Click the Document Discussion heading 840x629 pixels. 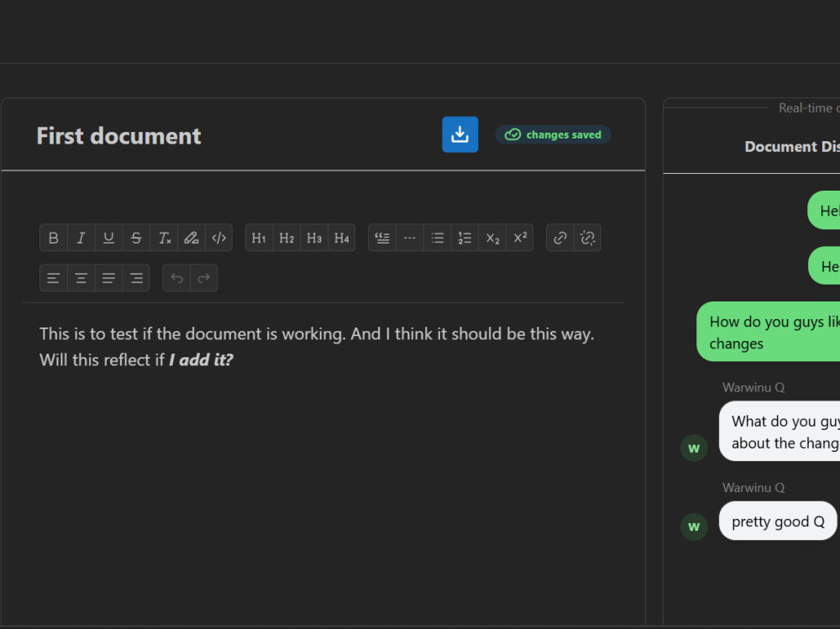click(x=792, y=147)
